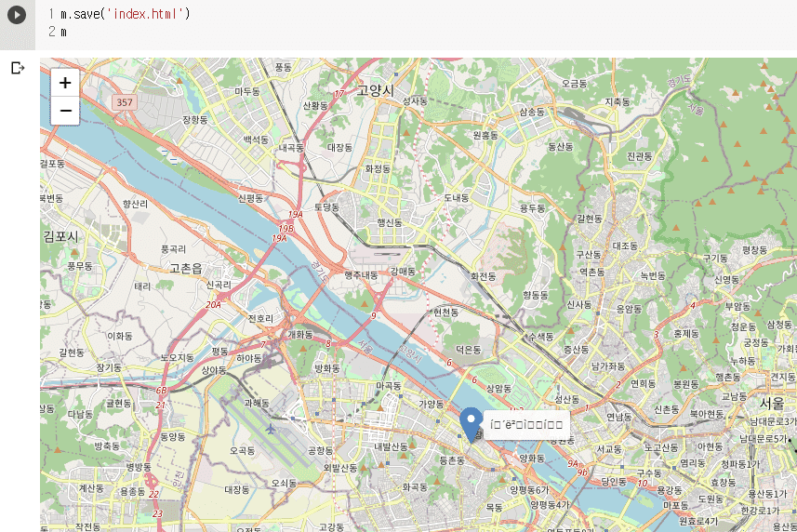
Task: Click the 계산동 neighborhood label
Action: pyautogui.click(x=91, y=487)
